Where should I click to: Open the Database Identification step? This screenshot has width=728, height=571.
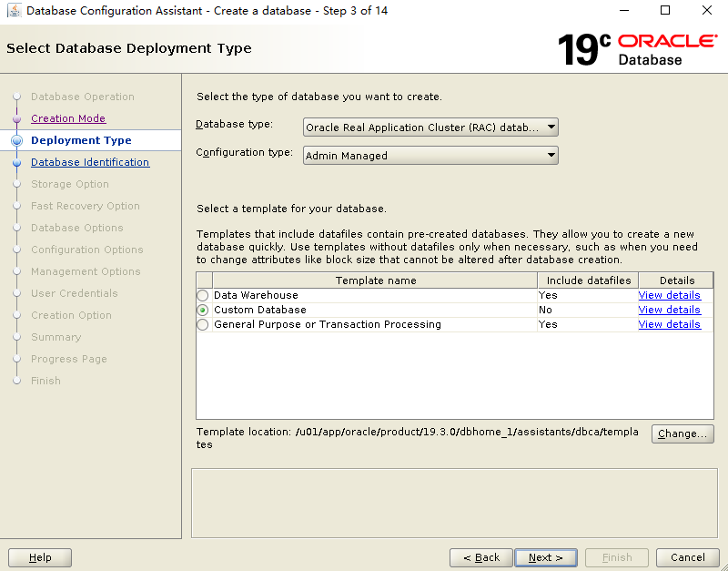pyautogui.click(x=90, y=162)
